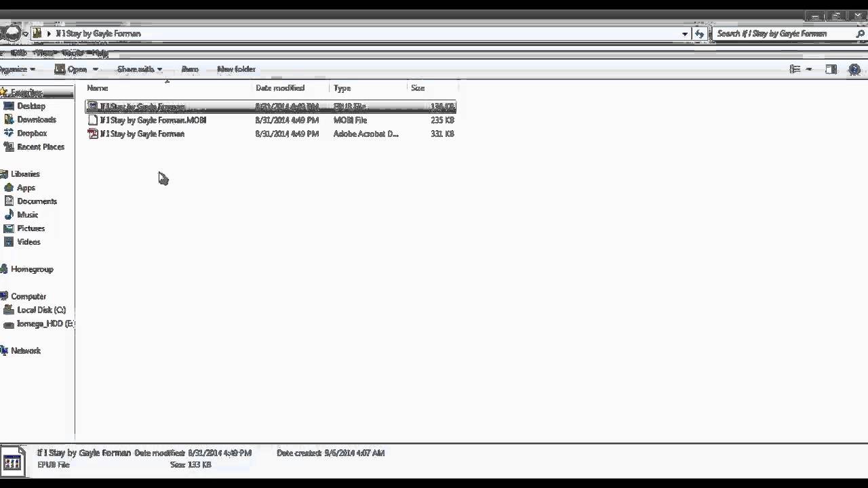Click the Downloads folder icon under Favorites
This screenshot has height=488, width=868.
(9, 120)
